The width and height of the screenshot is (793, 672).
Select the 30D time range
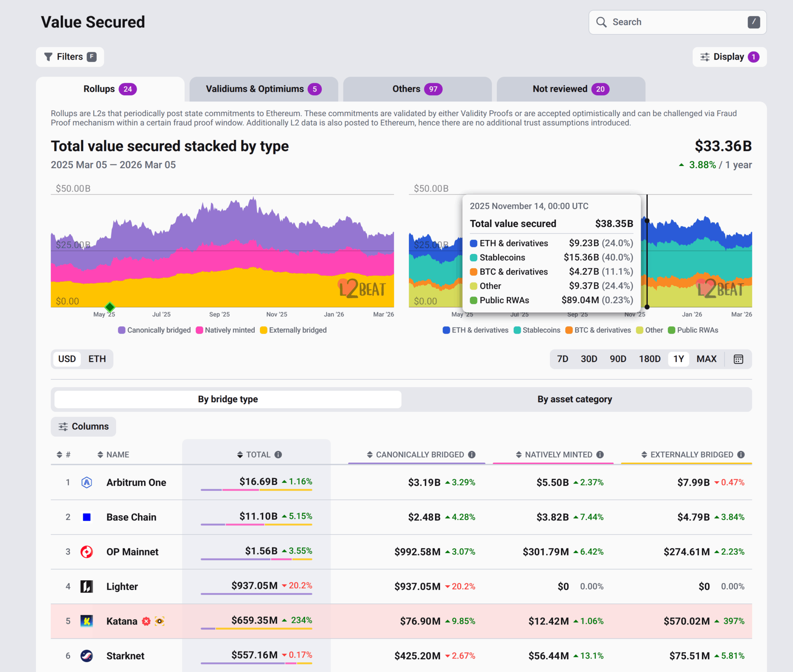[589, 359]
